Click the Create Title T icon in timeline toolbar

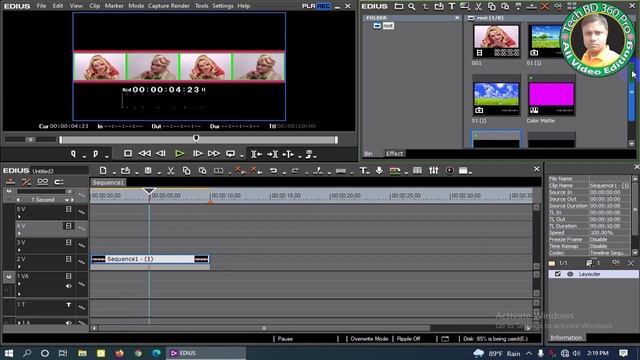pos(362,171)
